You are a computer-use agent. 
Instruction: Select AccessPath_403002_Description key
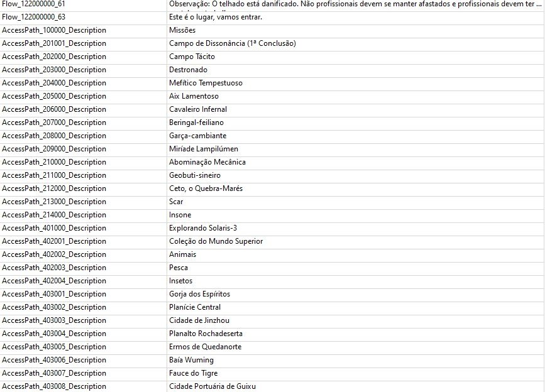[x=83, y=308]
